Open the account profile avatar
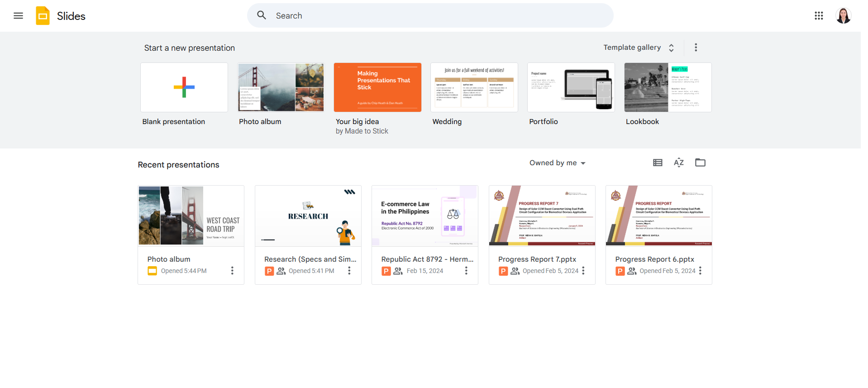The image size is (868, 388). 843,16
